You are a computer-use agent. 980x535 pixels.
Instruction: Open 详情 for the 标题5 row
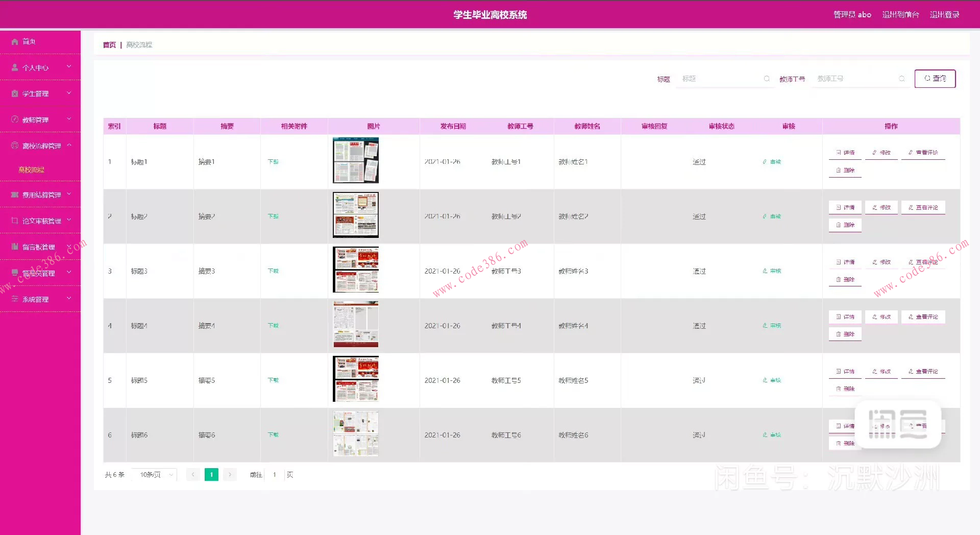pos(845,371)
